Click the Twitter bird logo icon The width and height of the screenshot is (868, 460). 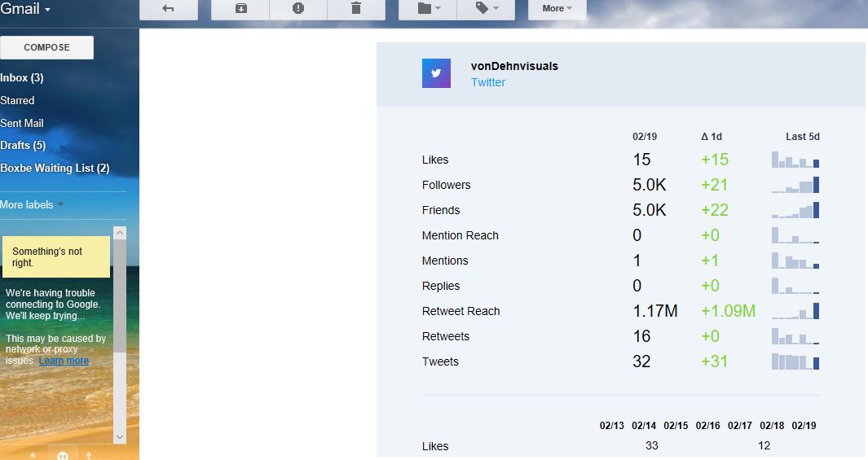(x=436, y=73)
